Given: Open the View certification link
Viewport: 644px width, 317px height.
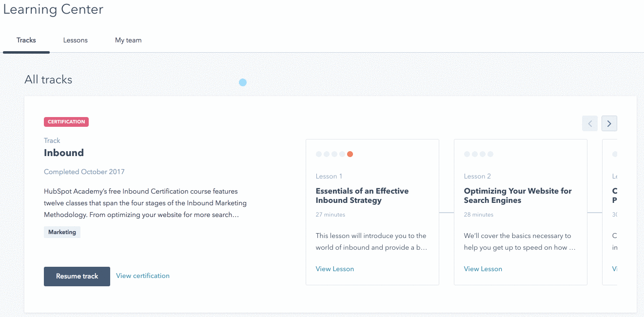Looking at the screenshot, I should [x=143, y=276].
